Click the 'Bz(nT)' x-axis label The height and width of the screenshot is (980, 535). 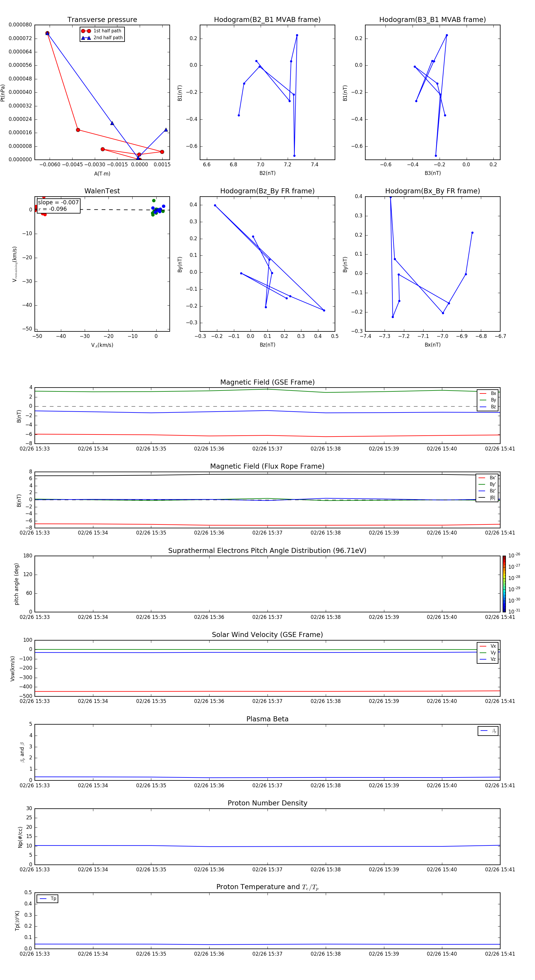267,345
